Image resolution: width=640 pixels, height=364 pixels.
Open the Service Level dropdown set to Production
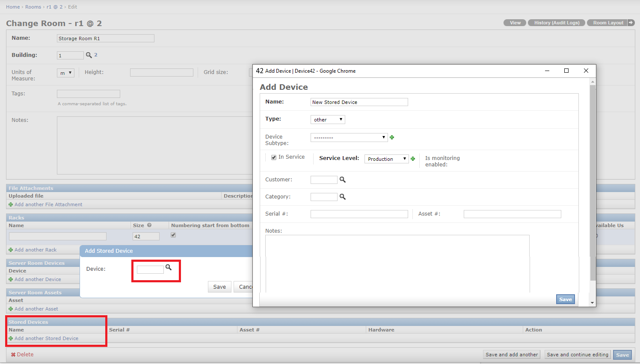386,158
